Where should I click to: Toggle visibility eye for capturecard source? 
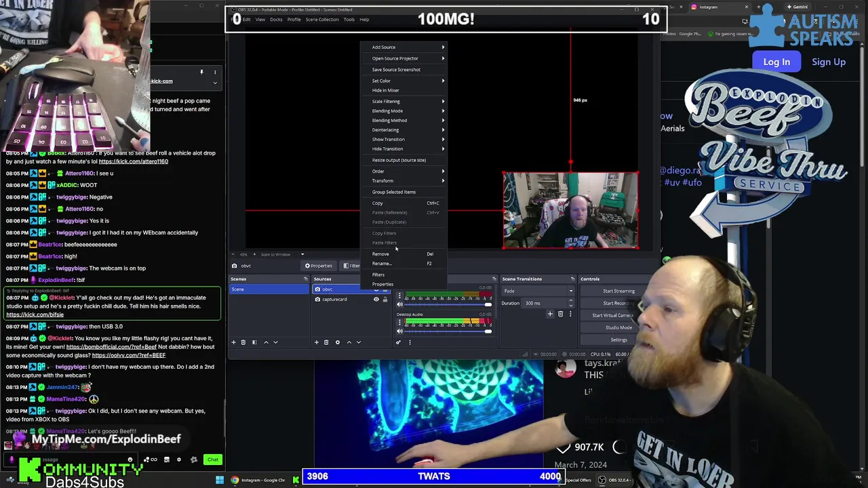point(376,300)
